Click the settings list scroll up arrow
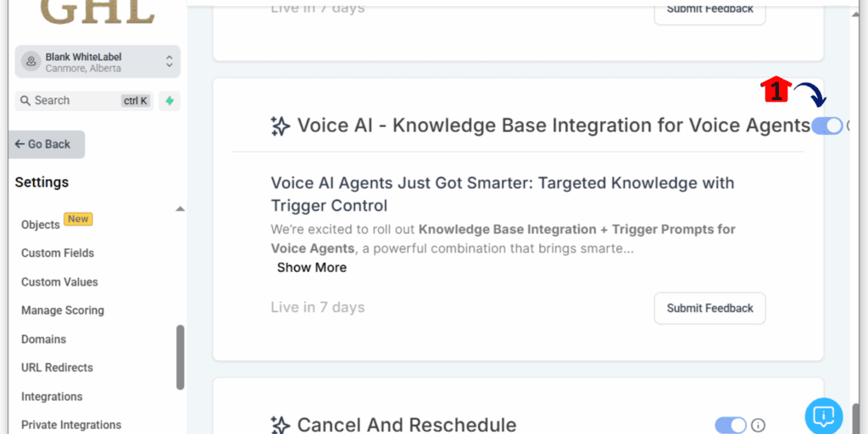Image resolution: width=868 pixels, height=434 pixels. coord(180,209)
